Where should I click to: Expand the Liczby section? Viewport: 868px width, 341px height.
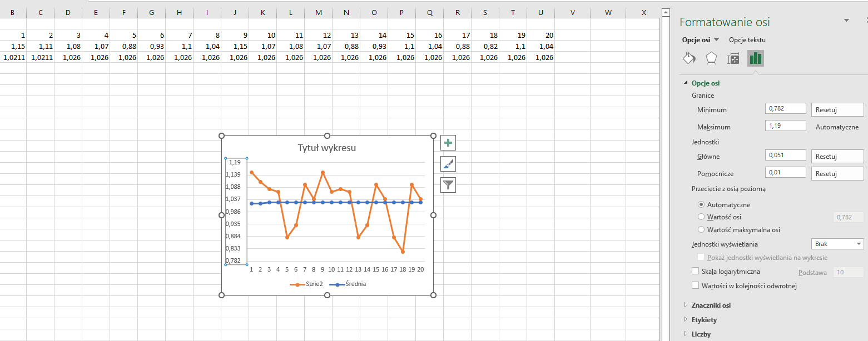coord(686,334)
